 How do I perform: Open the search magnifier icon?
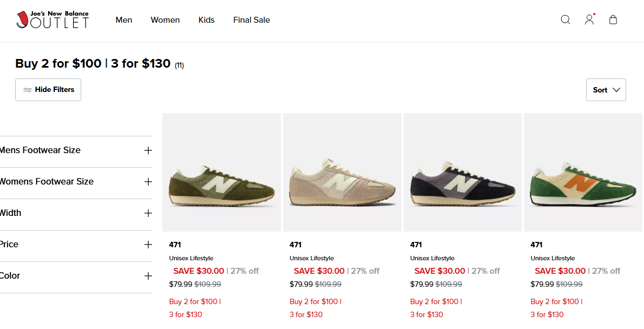566,20
